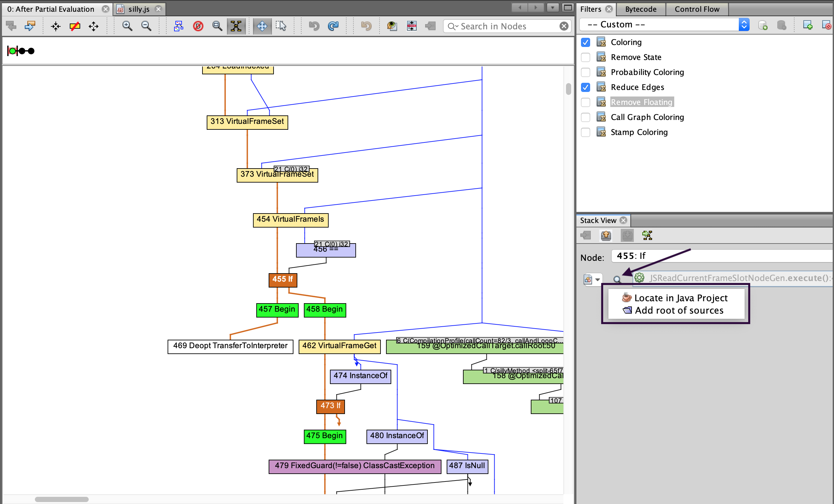Select the 469 Deopt TransferToInterpreter node
Image resolution: width=834 pixels, height=504 pixels.
(230, 346)
